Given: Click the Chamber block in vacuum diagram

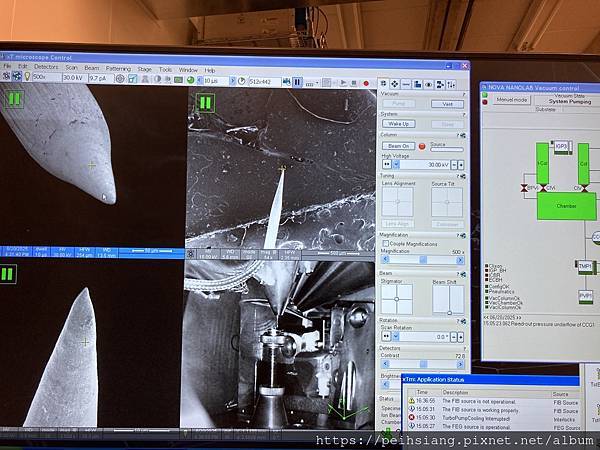Looking at the screenshot, I should click(x=566, y=206).
